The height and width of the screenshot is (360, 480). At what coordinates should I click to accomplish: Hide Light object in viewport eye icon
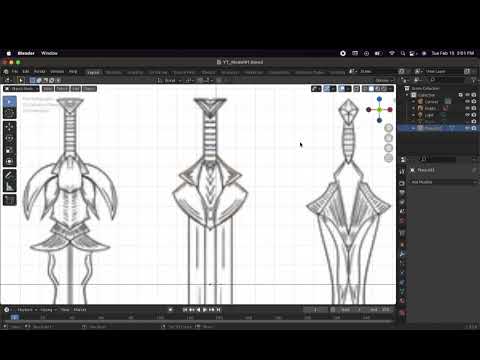click(x=468, y=115)
